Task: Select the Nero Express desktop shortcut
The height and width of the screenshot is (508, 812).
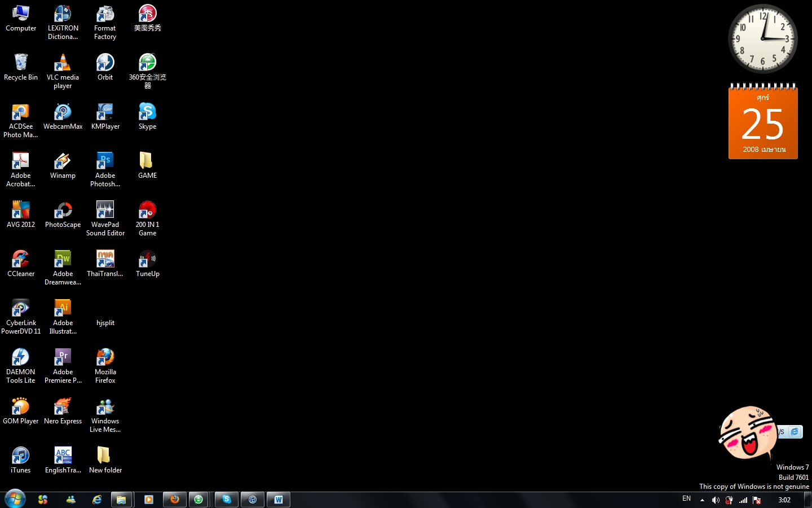Action: [63, 411]
